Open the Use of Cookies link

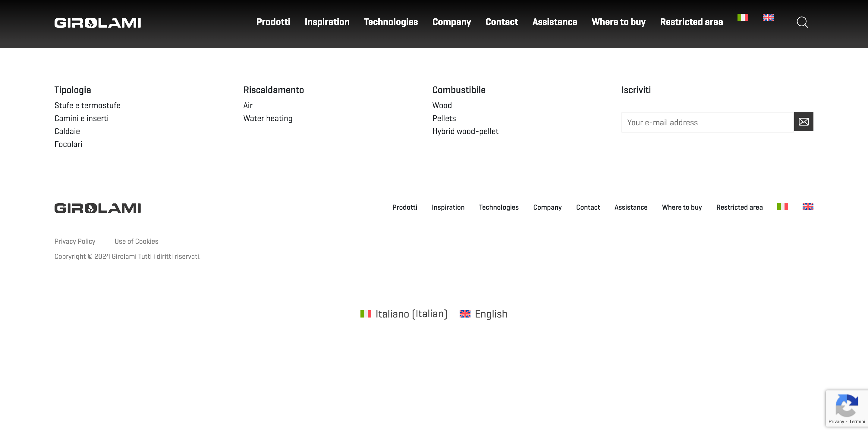[x=137, y=241]
